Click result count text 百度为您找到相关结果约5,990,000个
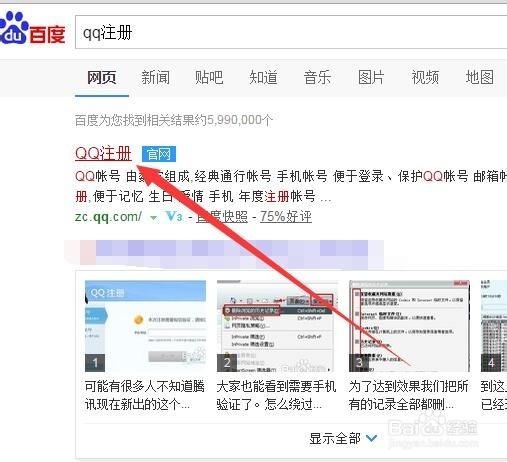The width and height of the screenshot is (507, 462). [x=174, y=120]
